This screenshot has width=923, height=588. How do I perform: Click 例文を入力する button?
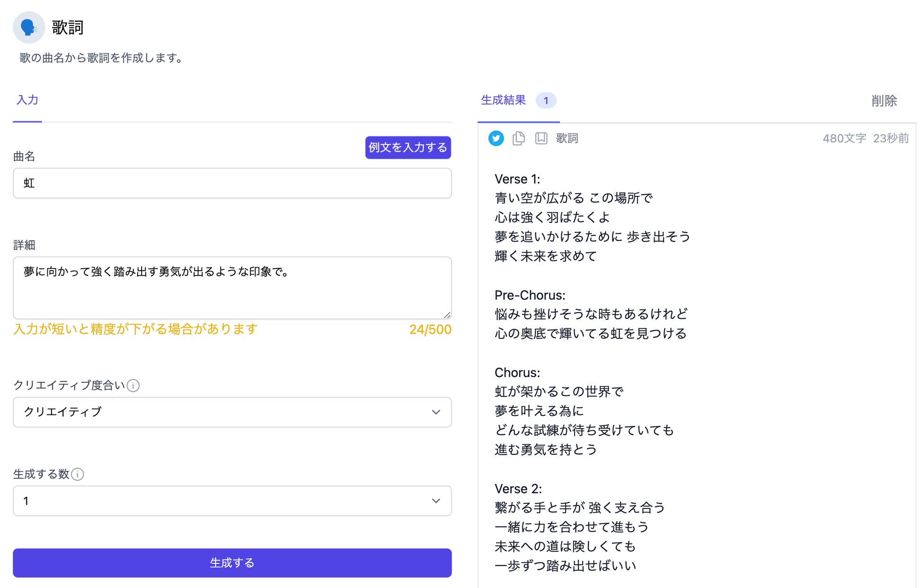[408, 148]
